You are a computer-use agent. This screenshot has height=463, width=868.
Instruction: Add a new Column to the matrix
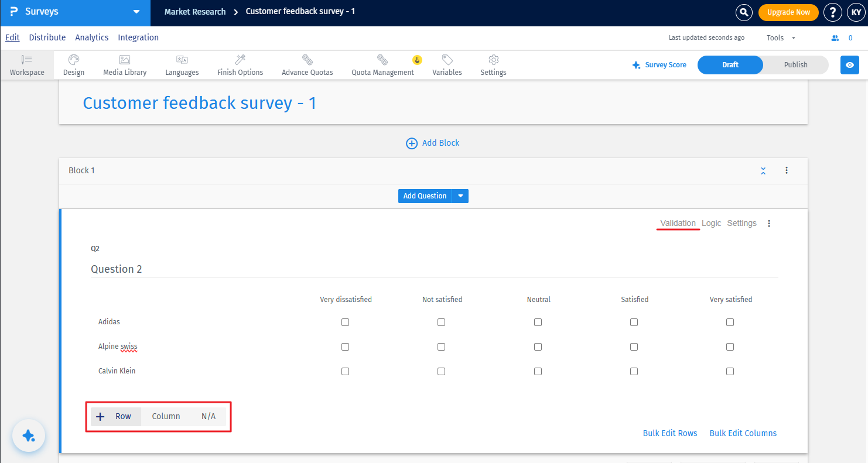pos(166,416)
